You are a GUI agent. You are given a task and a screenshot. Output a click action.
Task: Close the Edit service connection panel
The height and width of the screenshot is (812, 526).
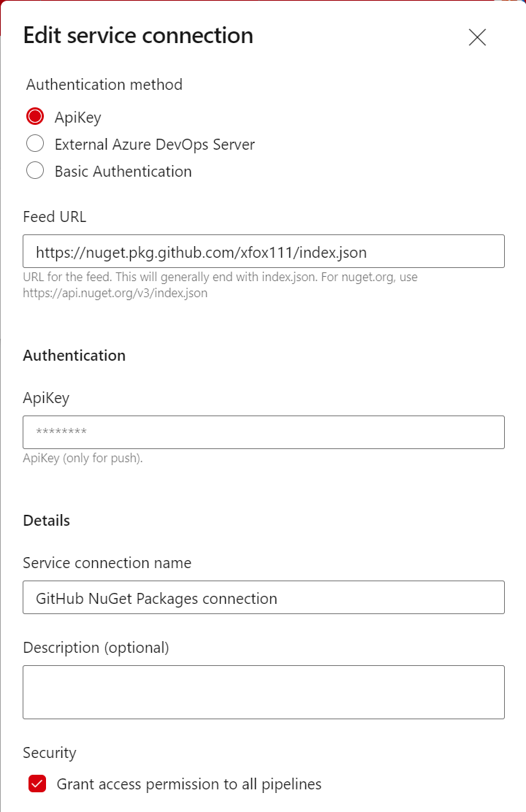click(x=477, y=37)
